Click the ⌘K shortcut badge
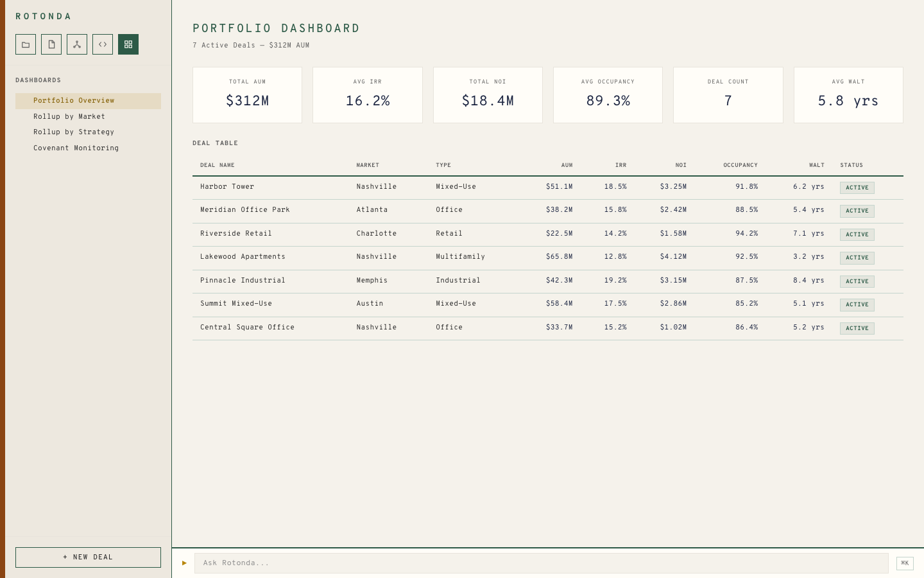Image resolution: width=924 pixels, height=578 pixels. click(905, 563)
